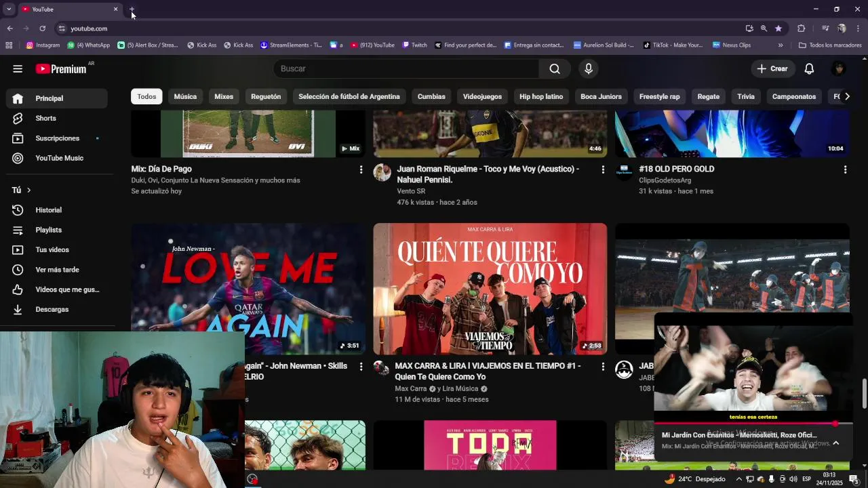Select the Todos filter chip

146,96
